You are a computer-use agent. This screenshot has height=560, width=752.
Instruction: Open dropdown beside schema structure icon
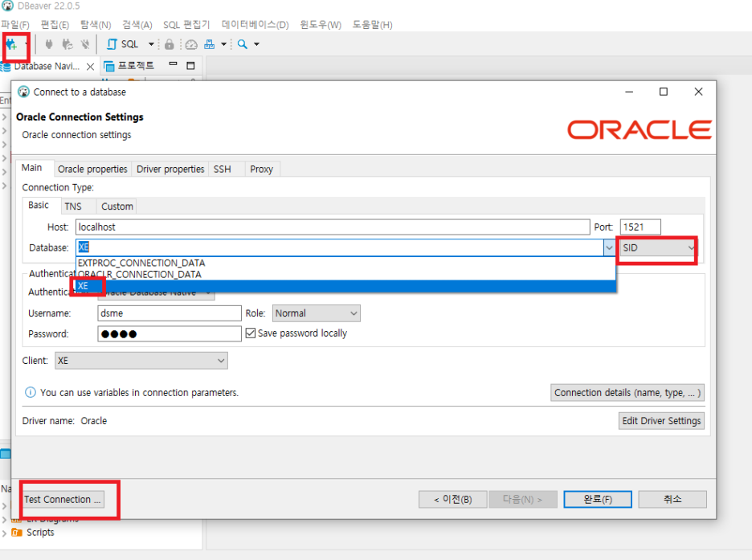(223, 44)
